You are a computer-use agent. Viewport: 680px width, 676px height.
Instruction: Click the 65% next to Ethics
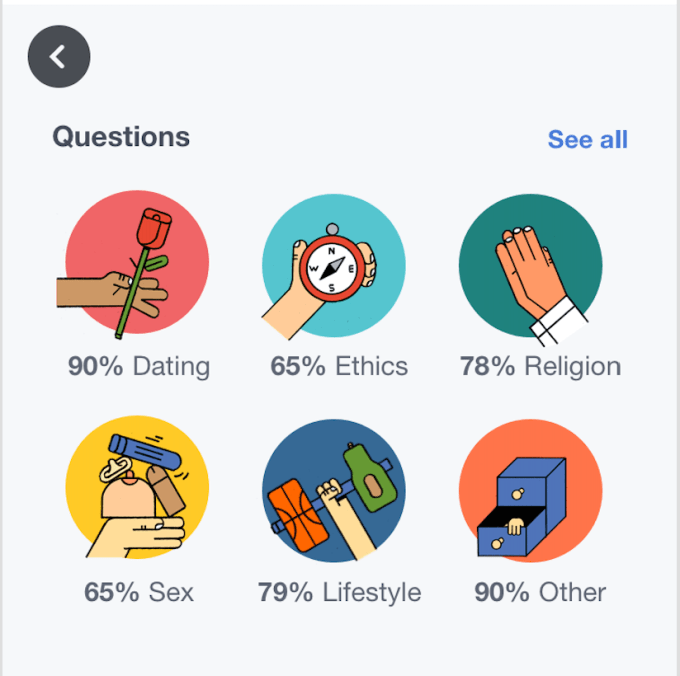pos(297,366)
